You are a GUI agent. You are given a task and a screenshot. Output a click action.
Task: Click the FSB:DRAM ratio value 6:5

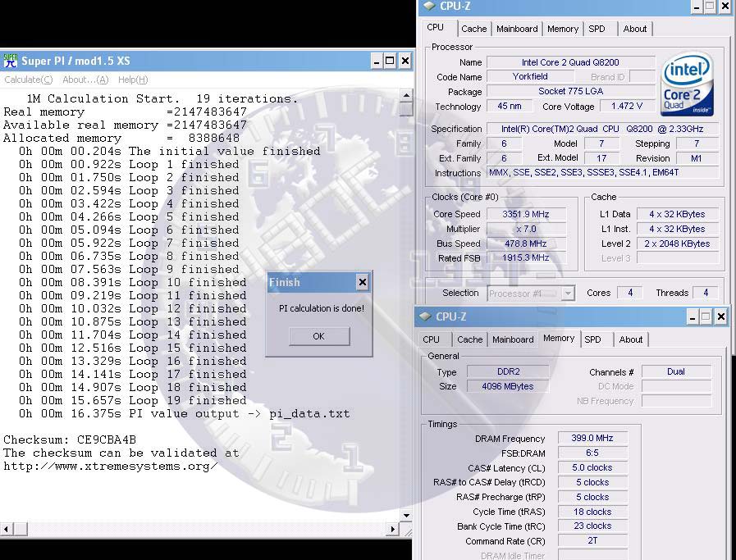592,453
